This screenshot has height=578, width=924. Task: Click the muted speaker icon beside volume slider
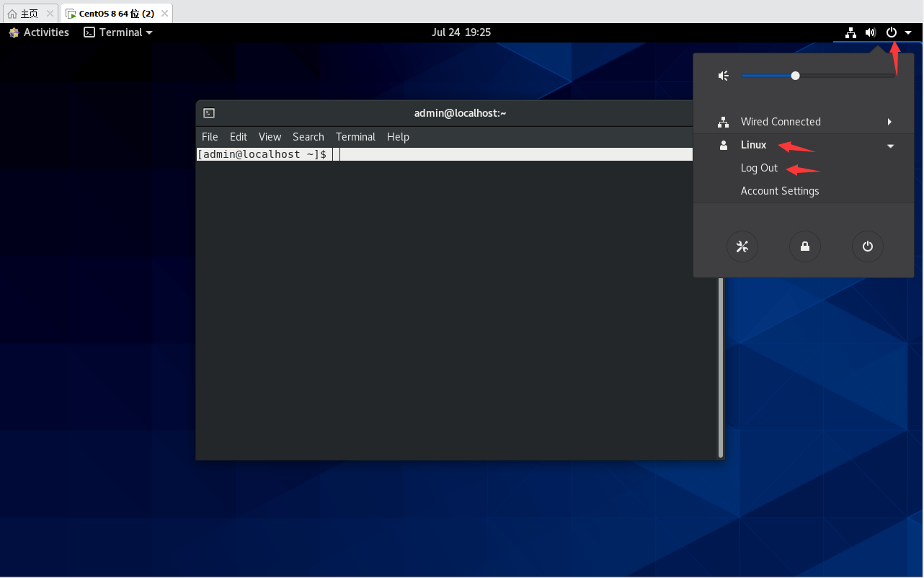click(x=724, y=76)
